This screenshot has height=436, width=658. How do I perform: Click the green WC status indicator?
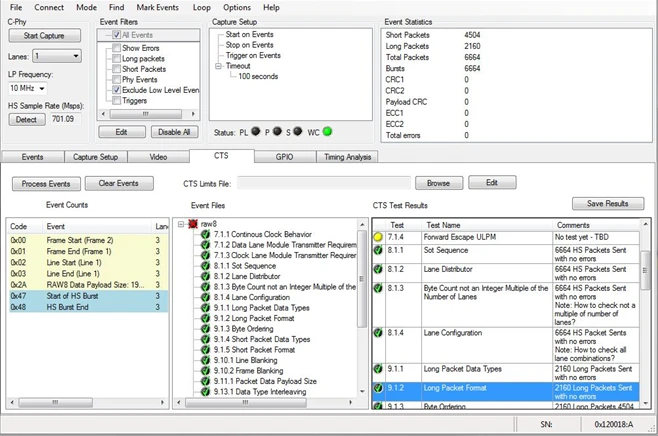[x=327, y=131]
